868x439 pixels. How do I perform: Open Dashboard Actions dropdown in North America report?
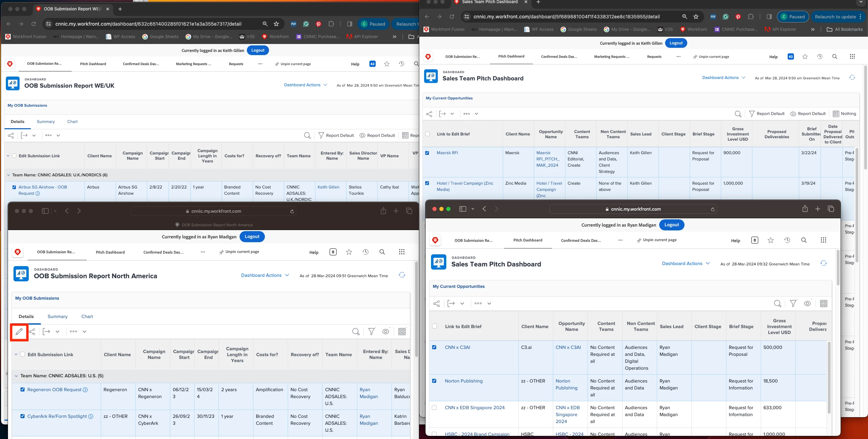tap(265, 275)
